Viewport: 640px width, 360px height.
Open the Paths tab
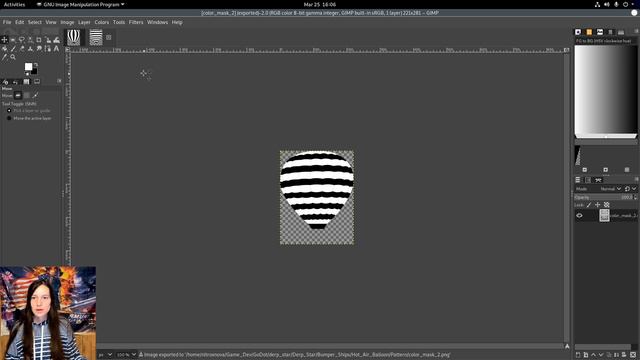[598, 180]
